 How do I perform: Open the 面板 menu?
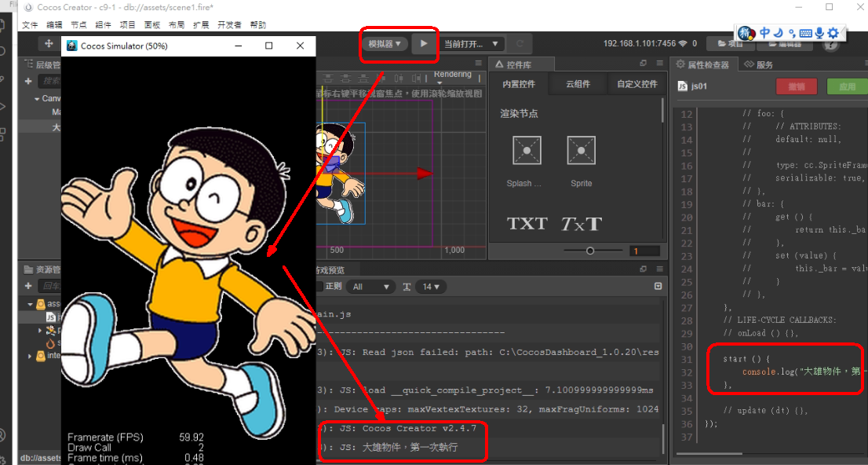[152, 25]
